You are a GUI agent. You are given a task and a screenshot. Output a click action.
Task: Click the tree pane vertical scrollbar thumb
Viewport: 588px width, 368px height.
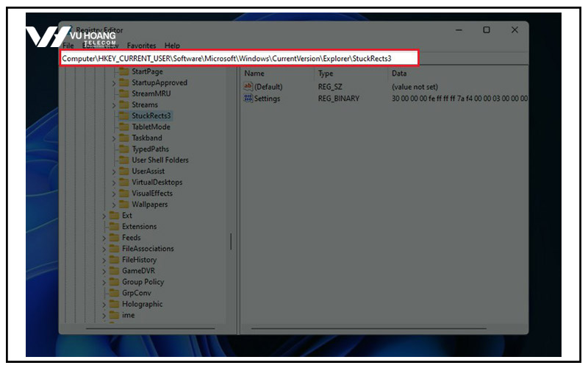point(231,241)
